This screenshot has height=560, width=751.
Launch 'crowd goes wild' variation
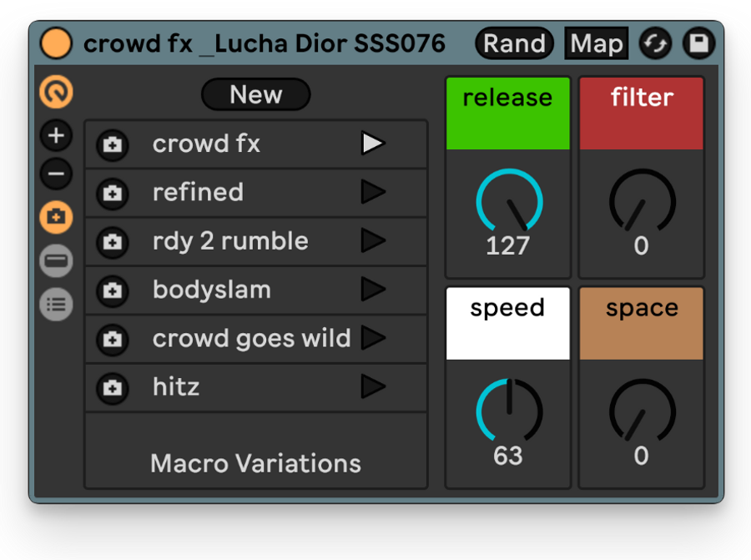[373, 338]
